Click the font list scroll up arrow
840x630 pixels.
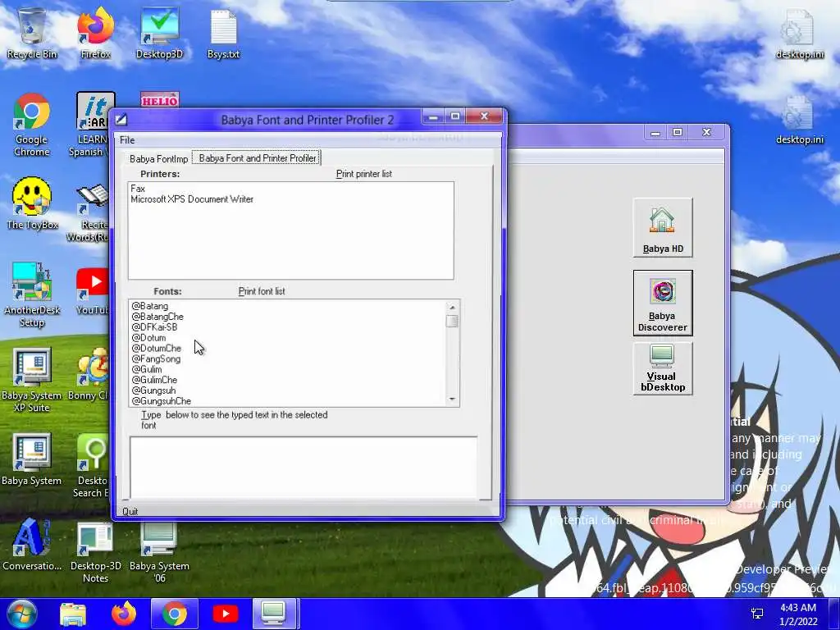click(x=452, y=307)
